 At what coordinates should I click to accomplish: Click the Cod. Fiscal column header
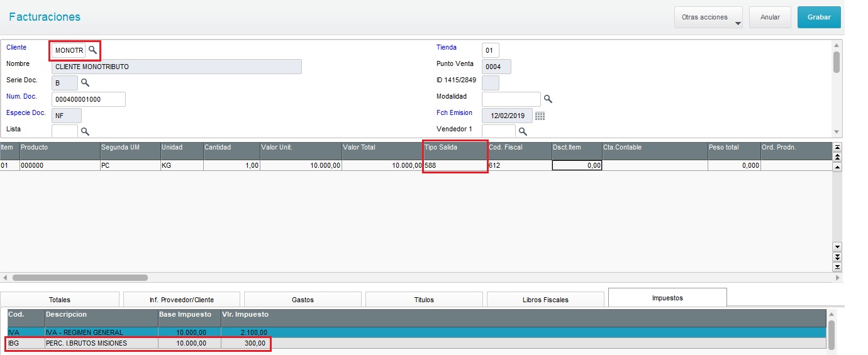[x=519, y=151]
